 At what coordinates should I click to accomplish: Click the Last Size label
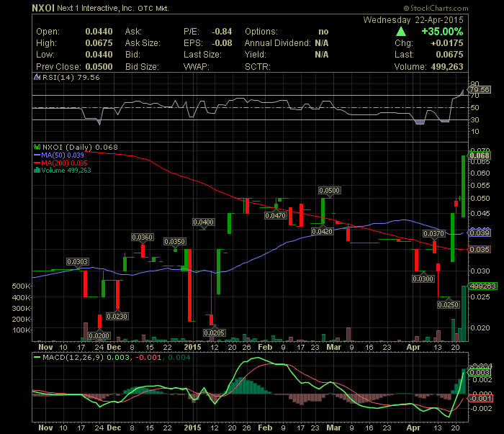[202, 55]
